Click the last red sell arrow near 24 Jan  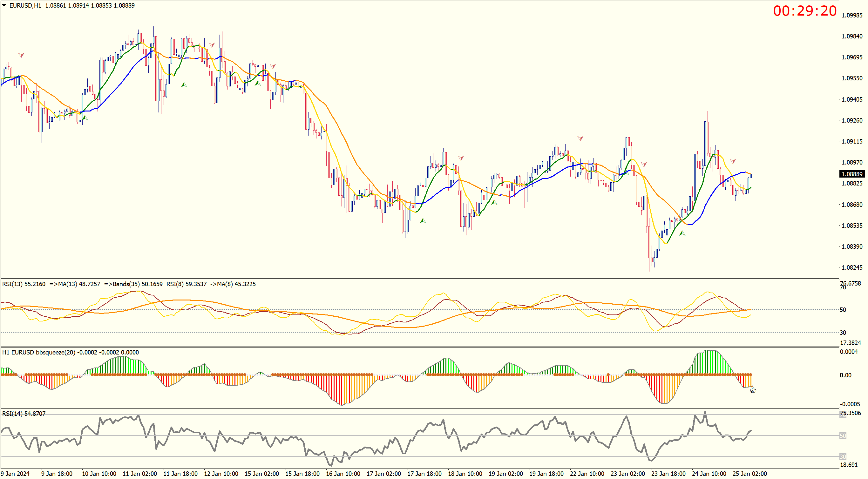pos(733,161)
